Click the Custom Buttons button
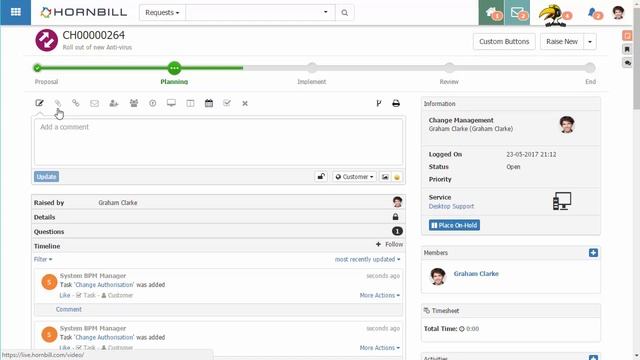The image size is (640, 360). click(x=504, y=42)
